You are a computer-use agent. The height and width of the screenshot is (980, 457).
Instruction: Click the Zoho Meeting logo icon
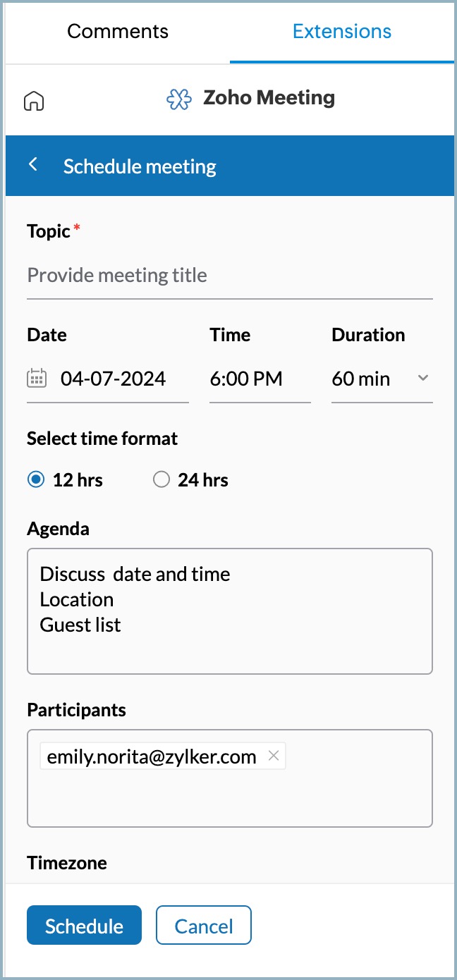click(179, 99)
